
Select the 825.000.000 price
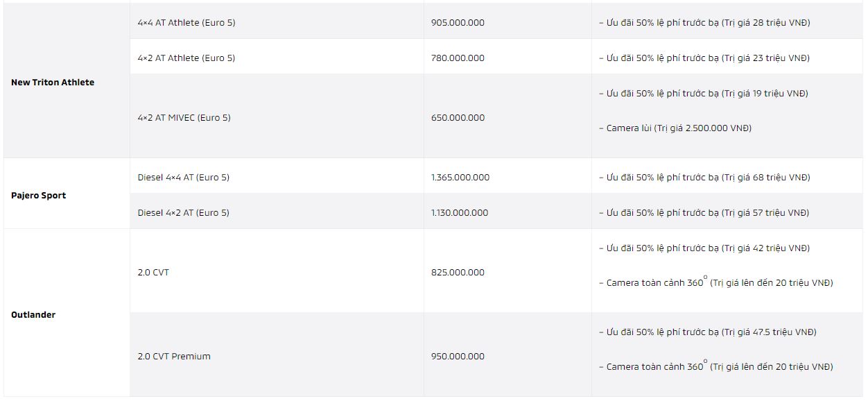[x=458, y=272]
